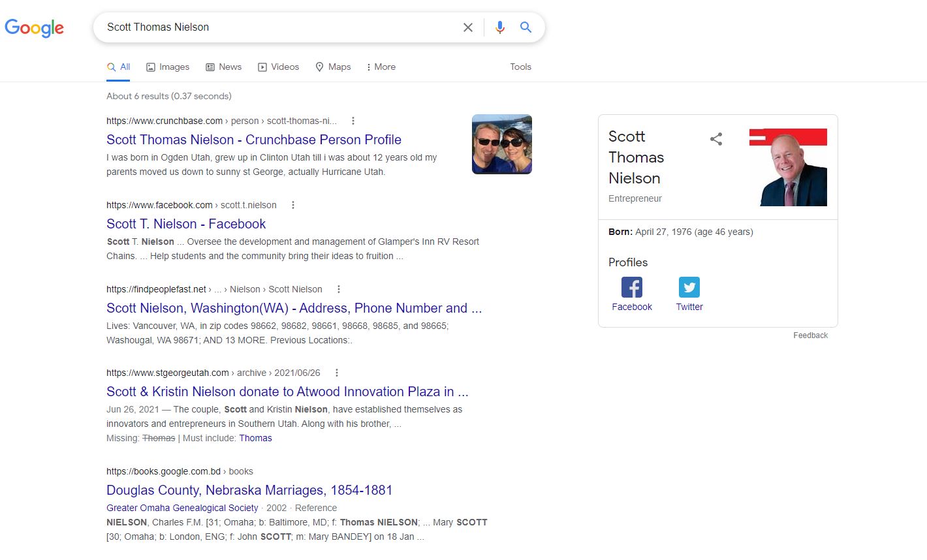Click the Greater Omaha Genealogical Society link
The height and width of the screenshot is (560, 927).
pyautogui.click(x=182, y=508)
